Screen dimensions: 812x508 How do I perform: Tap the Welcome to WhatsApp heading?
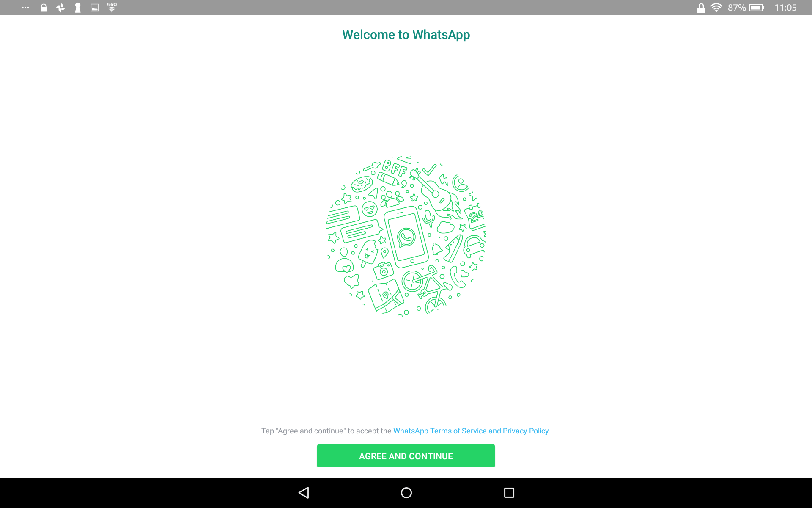(x=406, y=35)
